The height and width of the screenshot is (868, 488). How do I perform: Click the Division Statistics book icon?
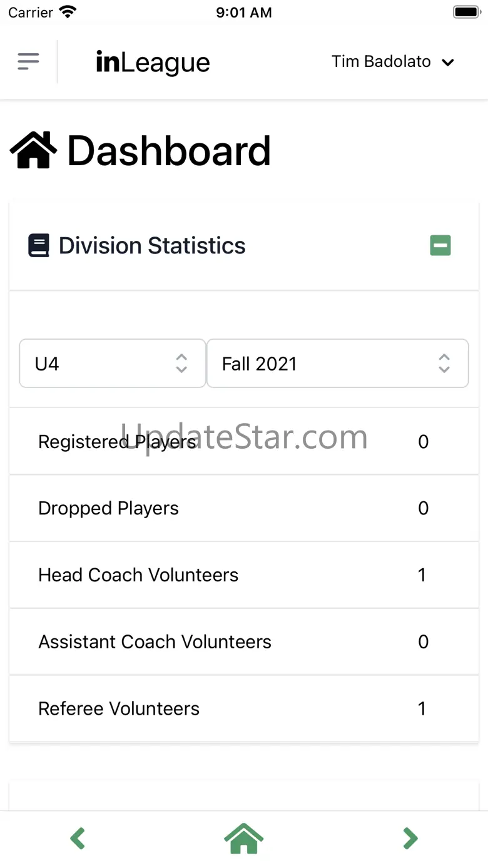click(x=39, y=245)
